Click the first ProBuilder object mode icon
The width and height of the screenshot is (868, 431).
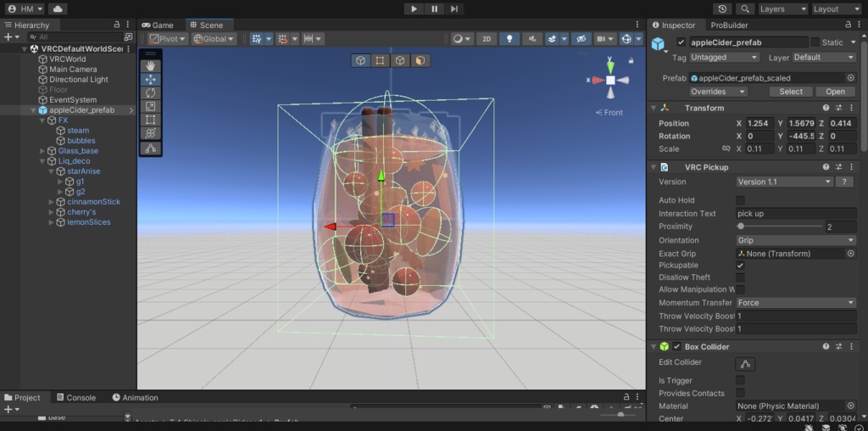point(361,60)
